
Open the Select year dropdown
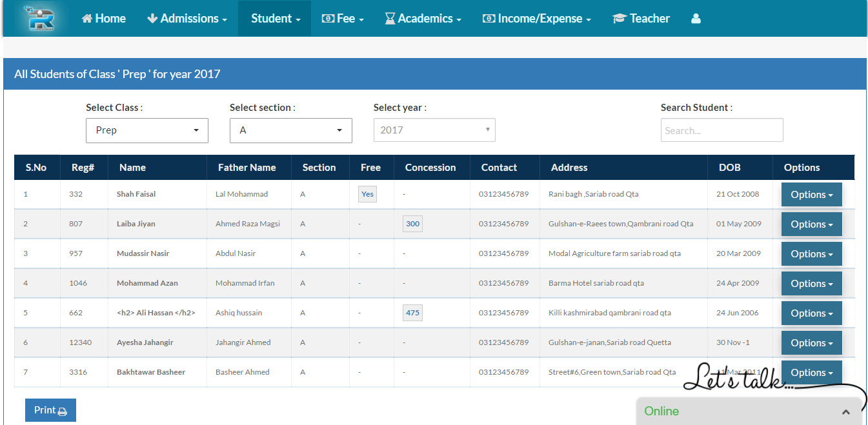pyautogui.click(x=434, y=130)
